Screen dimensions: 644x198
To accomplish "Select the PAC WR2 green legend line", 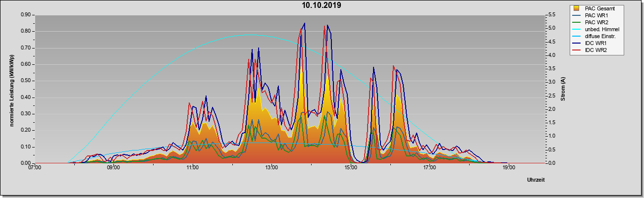I will click(577, 22).
